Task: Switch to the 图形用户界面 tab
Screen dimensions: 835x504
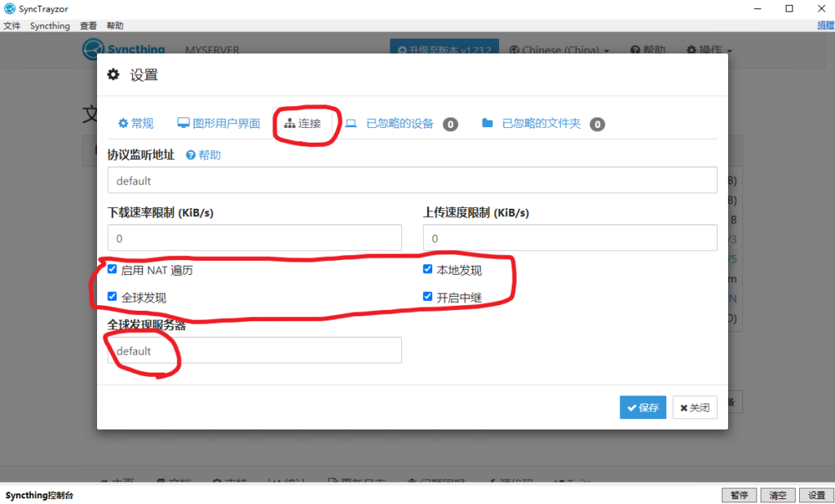Action: pyautogui.click(x=219, y=124)
